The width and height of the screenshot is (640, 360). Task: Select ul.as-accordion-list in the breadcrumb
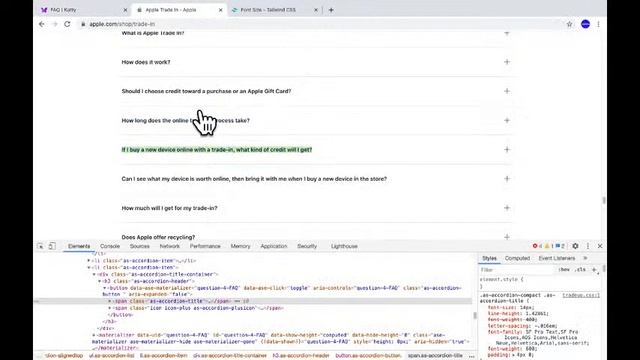[111, 356]
